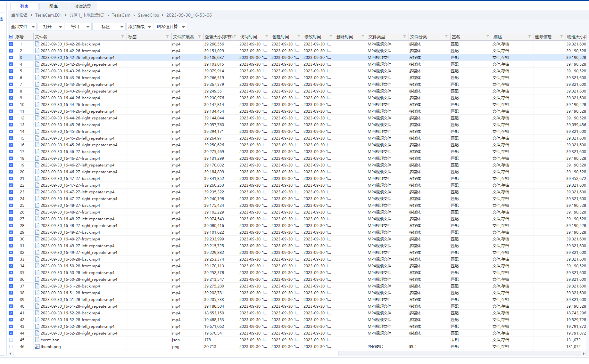Select file 2023-09-30_16-49-27-left_repeater.mp4
Screen dimensions: 589x364
pyautogui.click(x=78, y=246)
